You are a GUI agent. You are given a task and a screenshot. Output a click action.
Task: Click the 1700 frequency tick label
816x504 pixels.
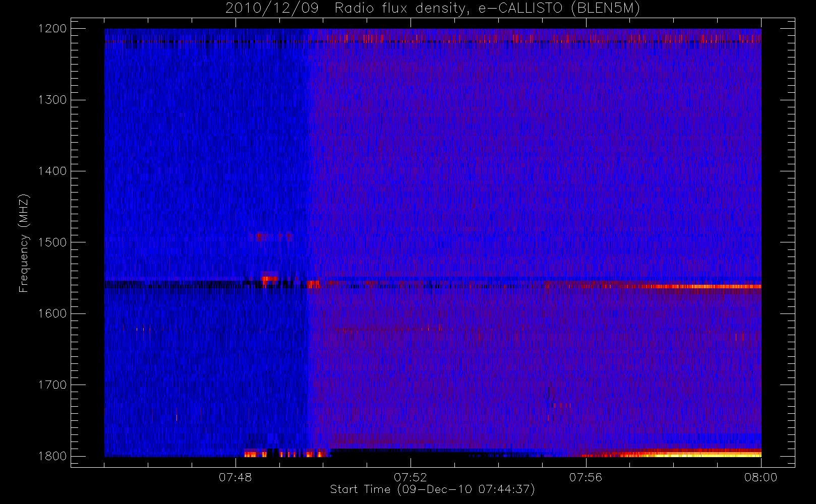click(52, 385)
